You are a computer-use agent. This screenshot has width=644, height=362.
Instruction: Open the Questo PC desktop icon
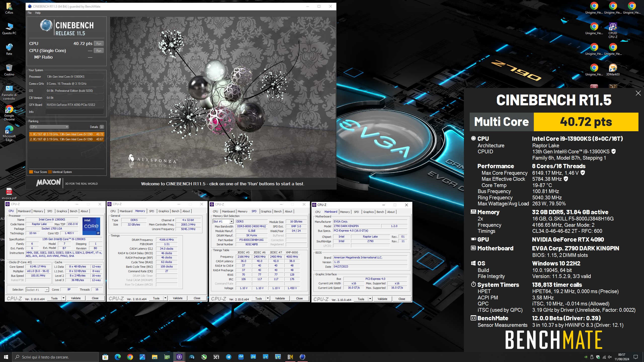click(x=9, y=29)
